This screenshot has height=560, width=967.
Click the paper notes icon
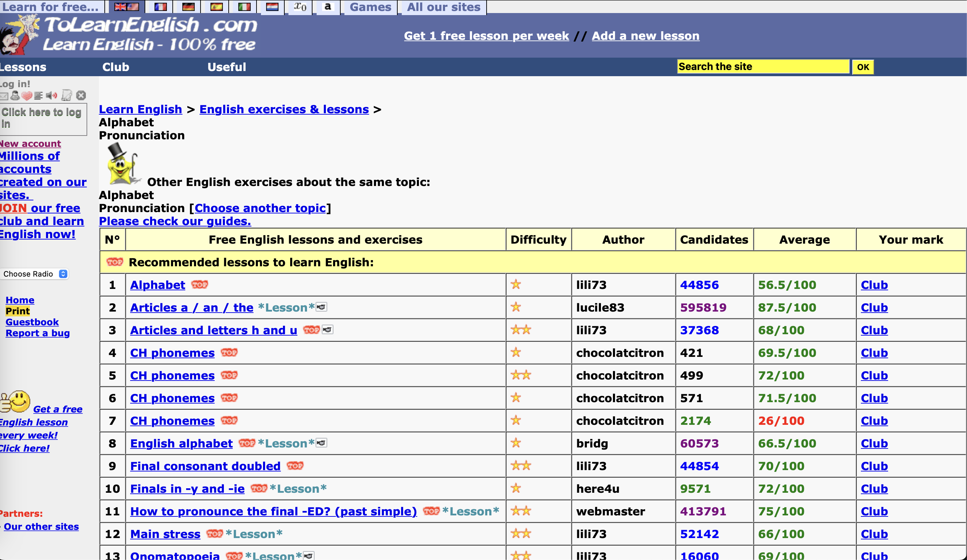click(66, 95)
